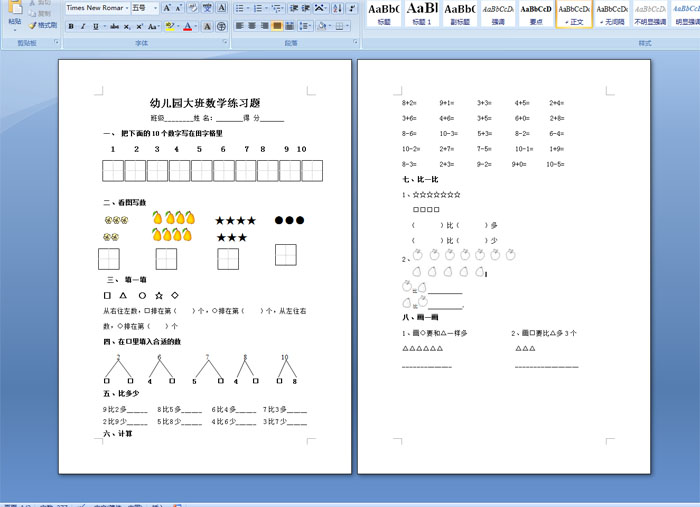700x507 pixels.
Task: Apply subscript formatting
Action: (127, 27)
